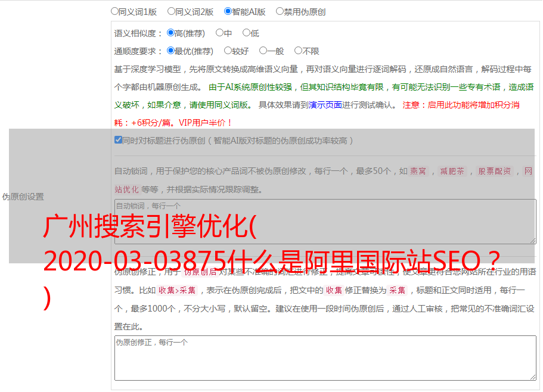Screen dimensions: 543x392
Task: Grab the 伪原创修正 textarea resize handle
Action: pos(533,378)
